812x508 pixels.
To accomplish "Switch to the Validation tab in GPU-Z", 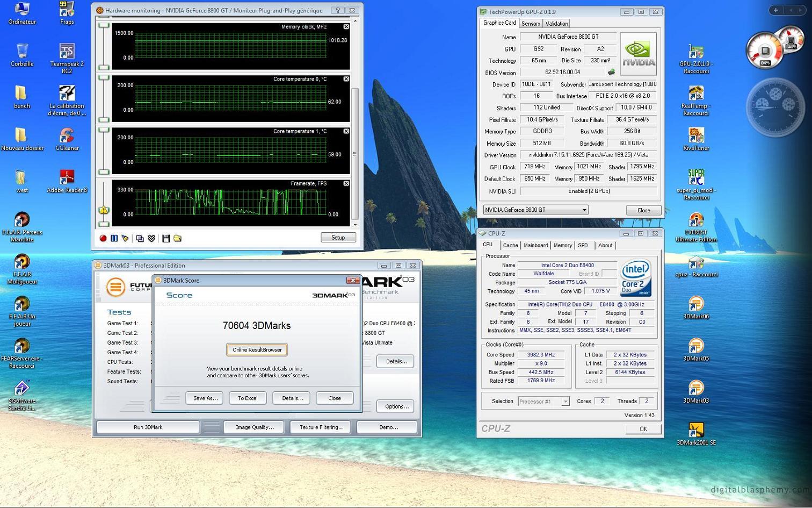I will click(556, 24).
